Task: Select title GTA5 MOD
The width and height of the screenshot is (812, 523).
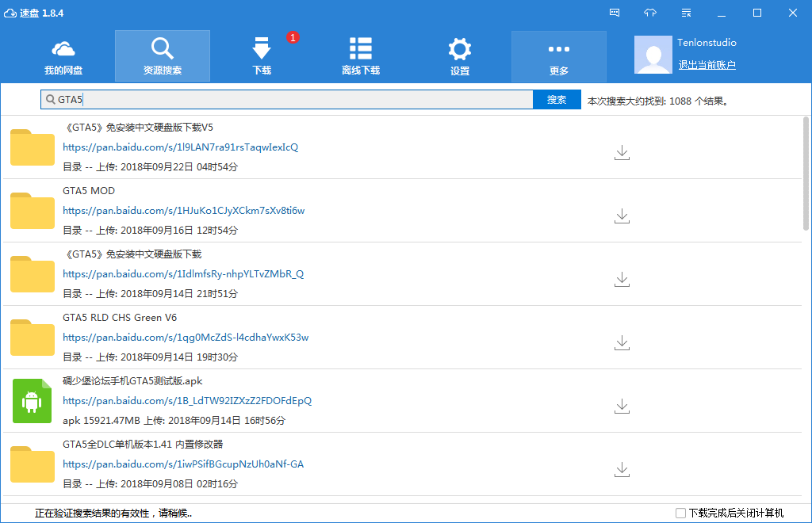Action: click(x=89, y=191)
